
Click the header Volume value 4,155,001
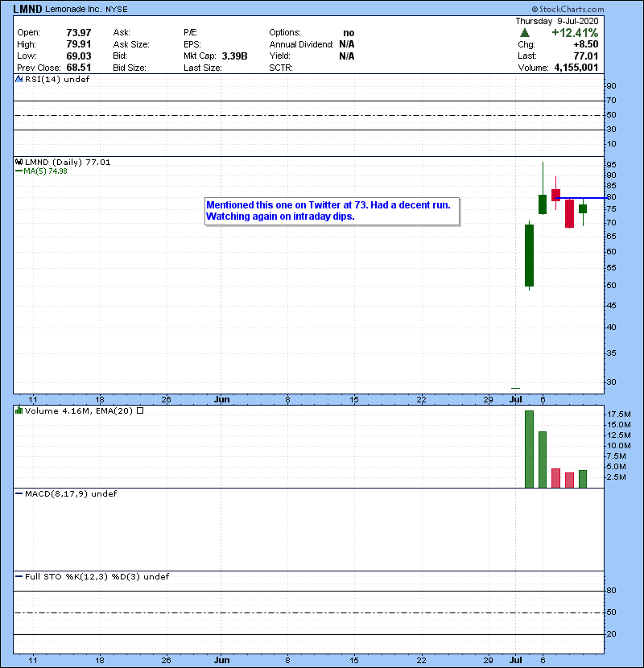click(x=576, y=68)
